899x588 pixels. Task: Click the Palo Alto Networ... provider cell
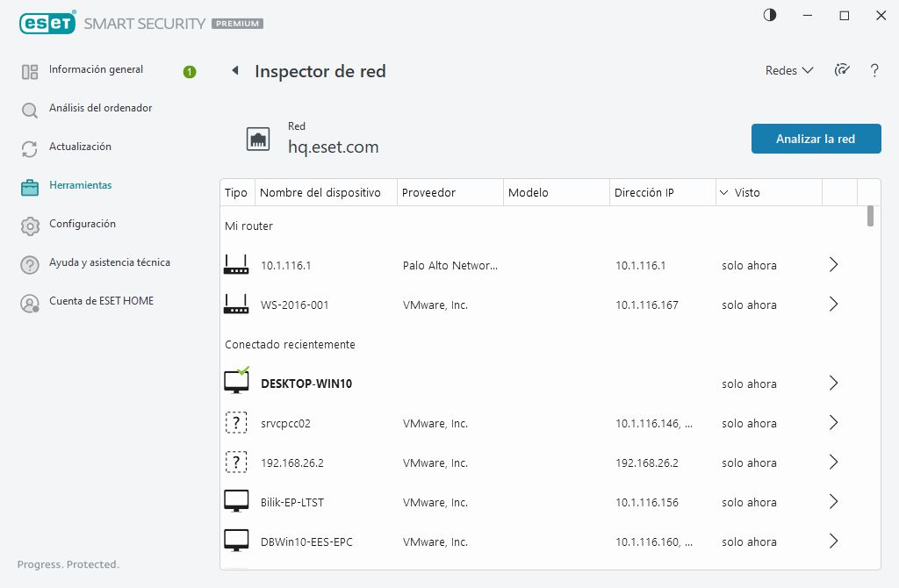[x=450, y=265]
